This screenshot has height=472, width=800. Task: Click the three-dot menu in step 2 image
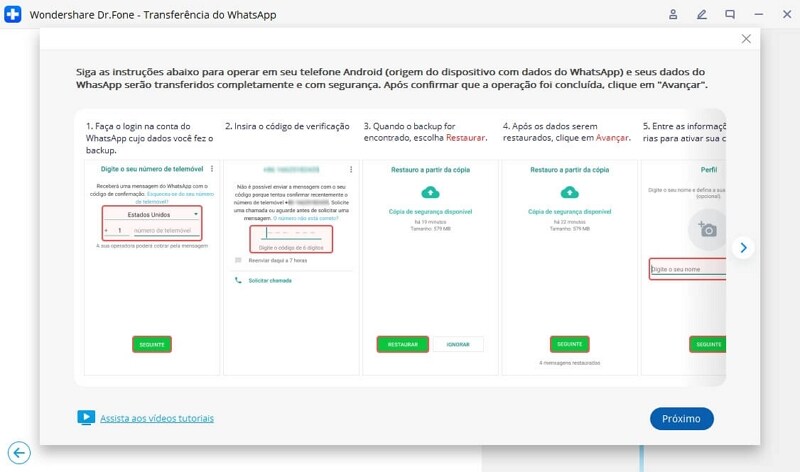pyautogui.click(x=351, y=169)
